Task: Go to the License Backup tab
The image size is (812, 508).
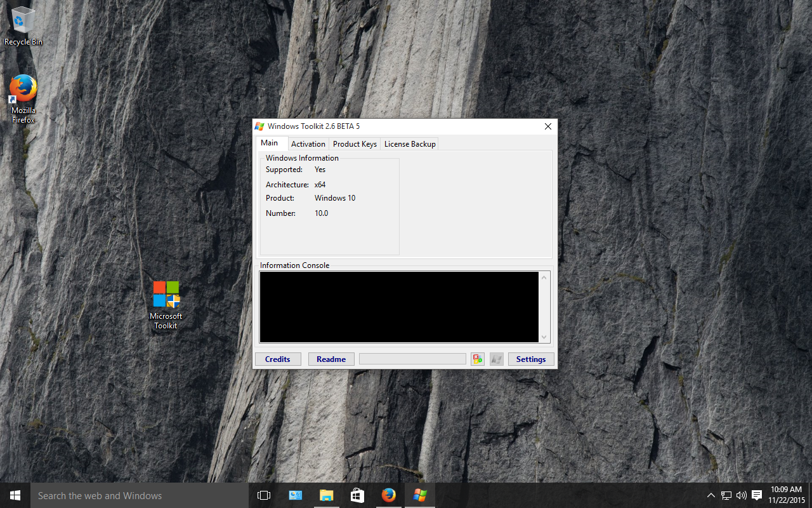Action: coord(410,144)
